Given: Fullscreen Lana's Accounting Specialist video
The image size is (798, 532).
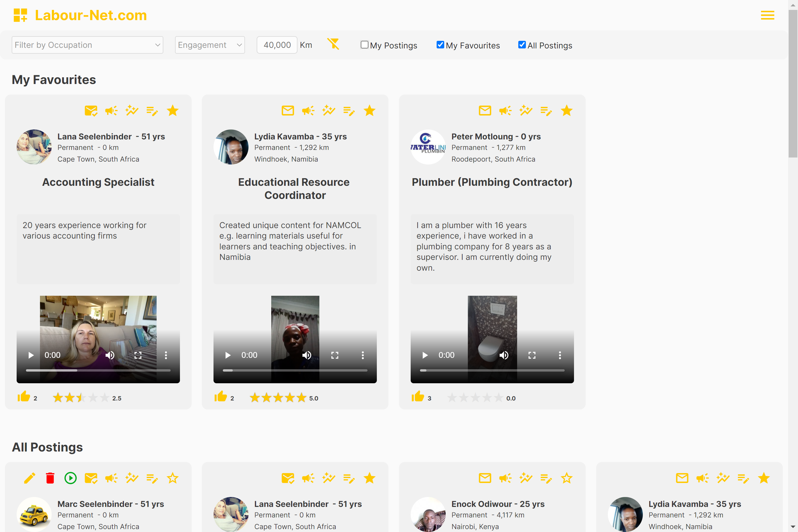Looking at the screenshot, I should [138, 355].
